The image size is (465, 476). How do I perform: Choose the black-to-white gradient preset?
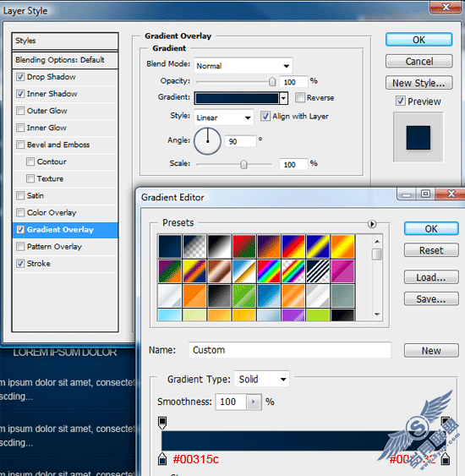pyautogui.click(x=219, y=247)
